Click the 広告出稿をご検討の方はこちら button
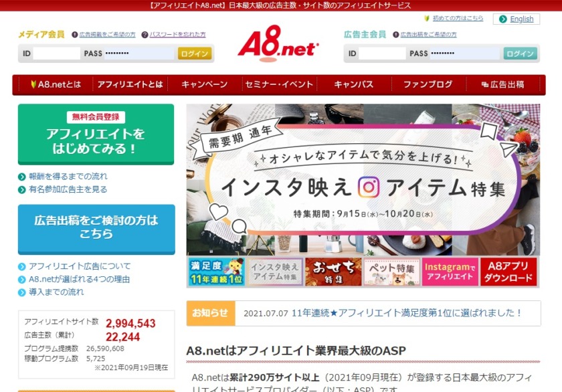Screen dimensions: 562x392 point(96,229)
